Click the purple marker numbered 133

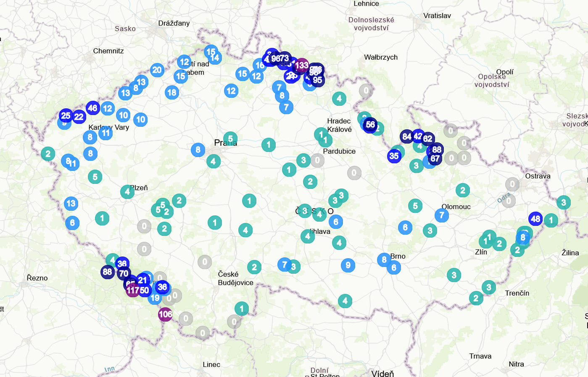pos(301,65)
